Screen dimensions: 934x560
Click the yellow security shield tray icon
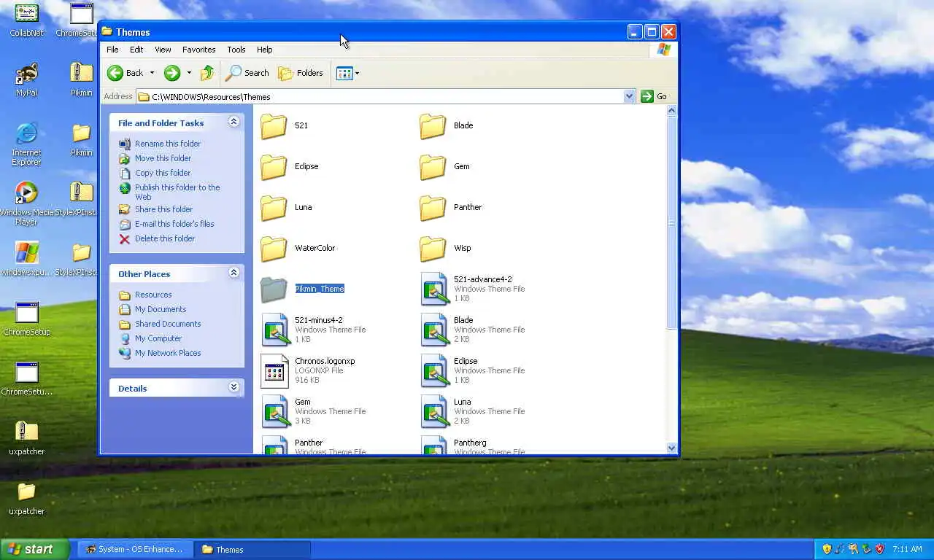coord(827,549)
